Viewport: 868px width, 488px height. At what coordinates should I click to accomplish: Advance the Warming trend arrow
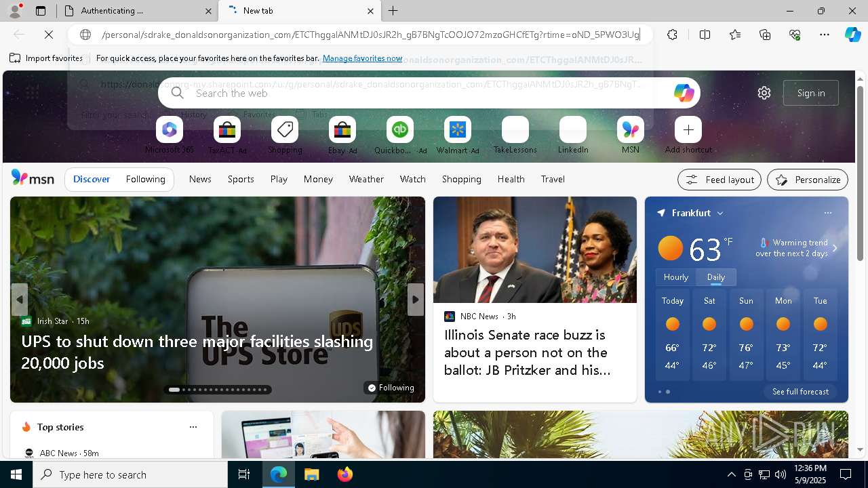(835, 248)
